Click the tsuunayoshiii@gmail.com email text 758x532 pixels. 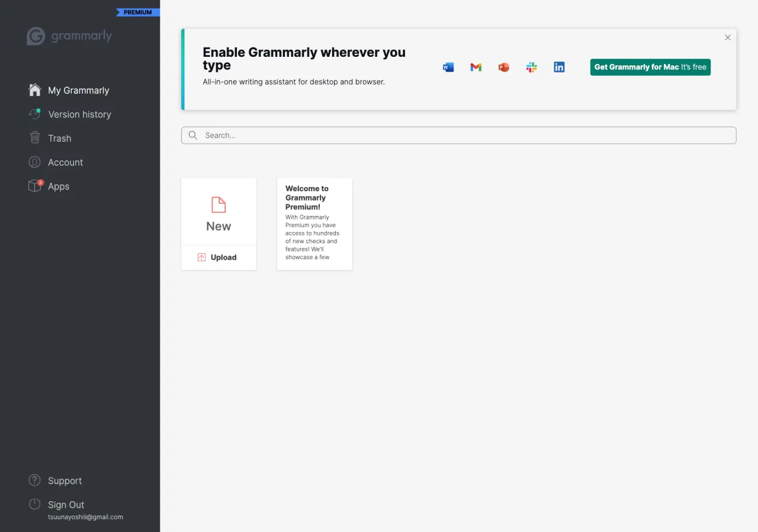pyautogui.click(x=85, y=517)
